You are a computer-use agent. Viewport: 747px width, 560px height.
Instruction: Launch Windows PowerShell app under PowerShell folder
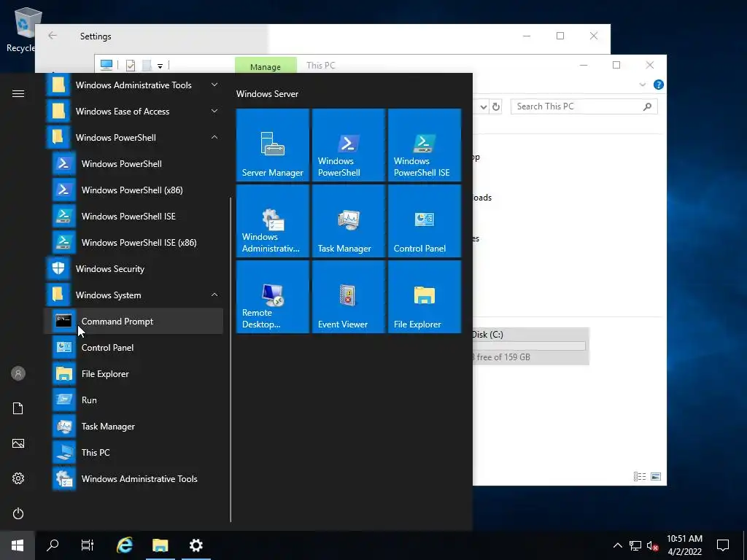[x=133, y=164]
